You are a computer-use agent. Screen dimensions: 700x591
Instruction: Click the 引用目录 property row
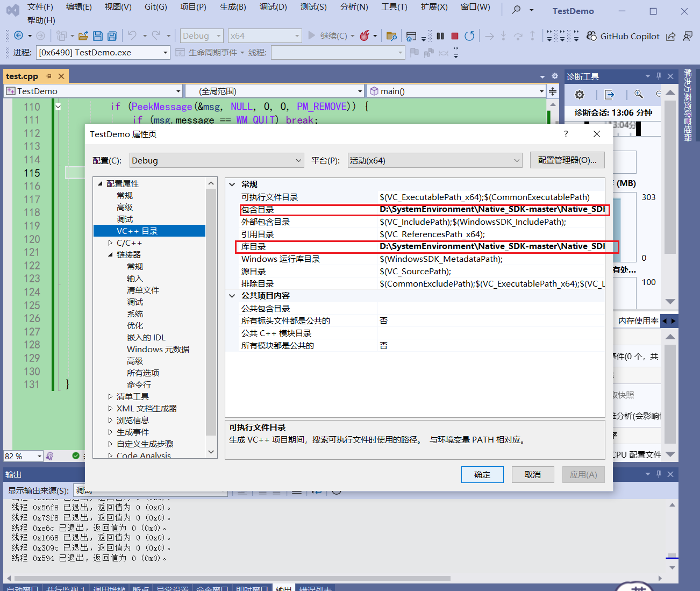pyautogui.click(x=422, y=234)
